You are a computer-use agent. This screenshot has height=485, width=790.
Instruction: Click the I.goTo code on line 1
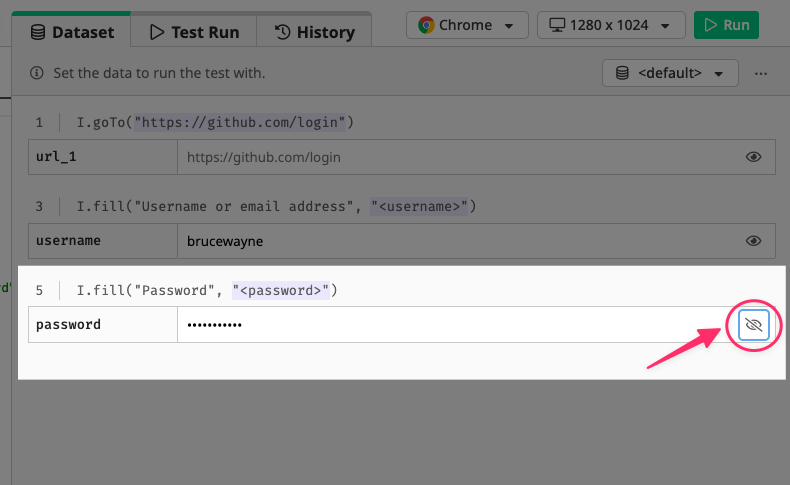pyautogui.click(x=215, y=122)
